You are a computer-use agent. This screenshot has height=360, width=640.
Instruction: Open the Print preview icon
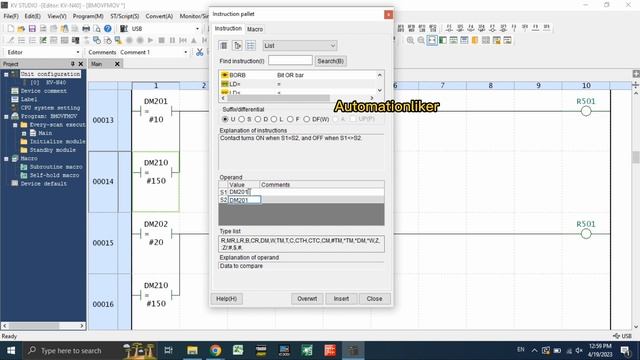click(x=97, y=29)
